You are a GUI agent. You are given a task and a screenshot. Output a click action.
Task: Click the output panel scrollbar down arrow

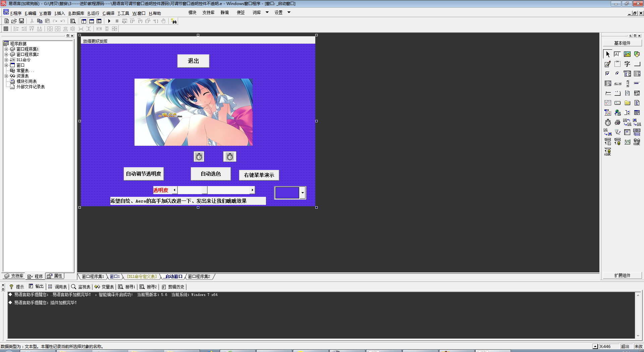click(638, 336)
